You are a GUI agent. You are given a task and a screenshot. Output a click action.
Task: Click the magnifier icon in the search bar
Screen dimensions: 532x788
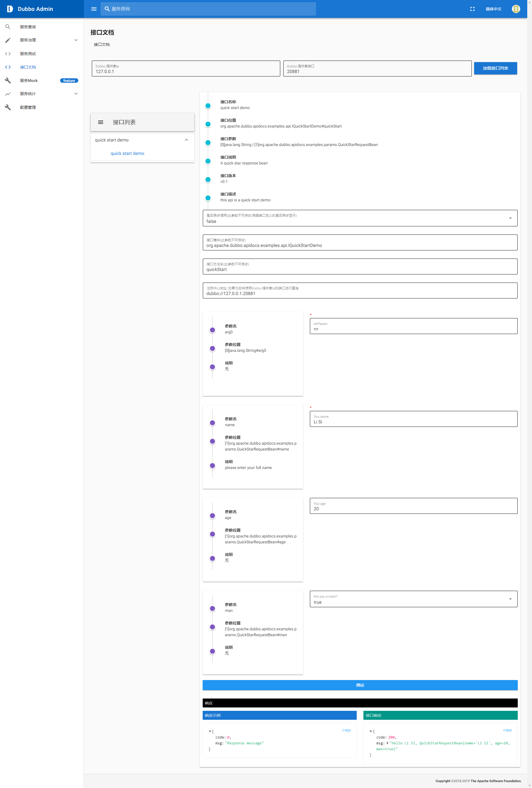point(107,9)
